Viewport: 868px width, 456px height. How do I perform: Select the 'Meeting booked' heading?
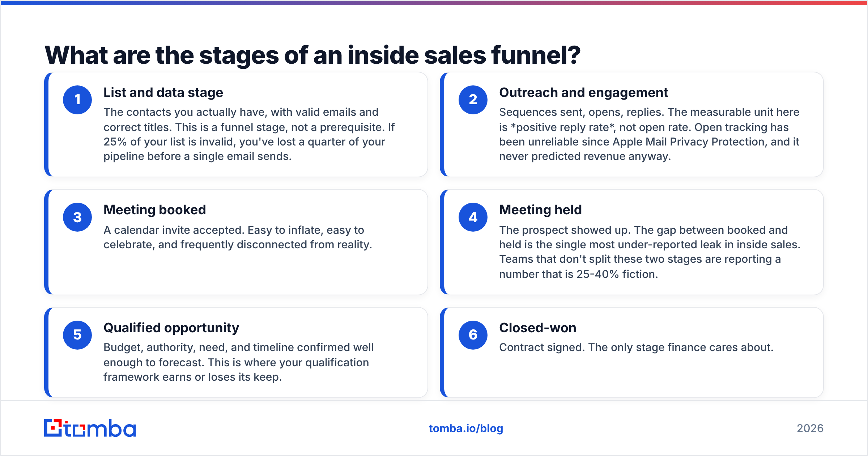(x=154, y=210)
